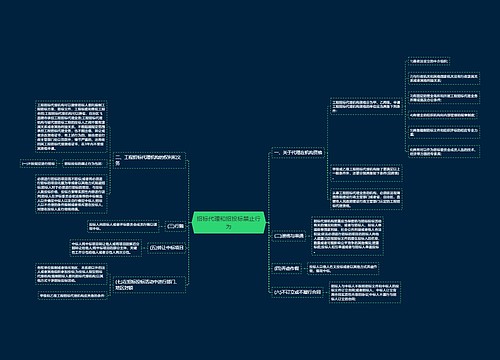Click the detail note attached to (四)弄虚作假
Image resolution: width=500 pixels, height=360 pixels.
pos(343,269)
